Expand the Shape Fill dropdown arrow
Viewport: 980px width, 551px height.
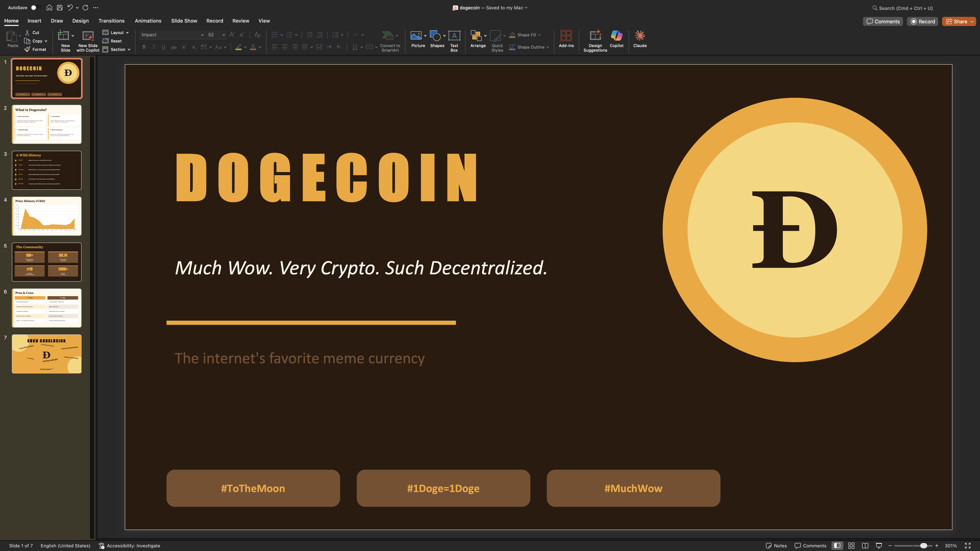point(539,35)
